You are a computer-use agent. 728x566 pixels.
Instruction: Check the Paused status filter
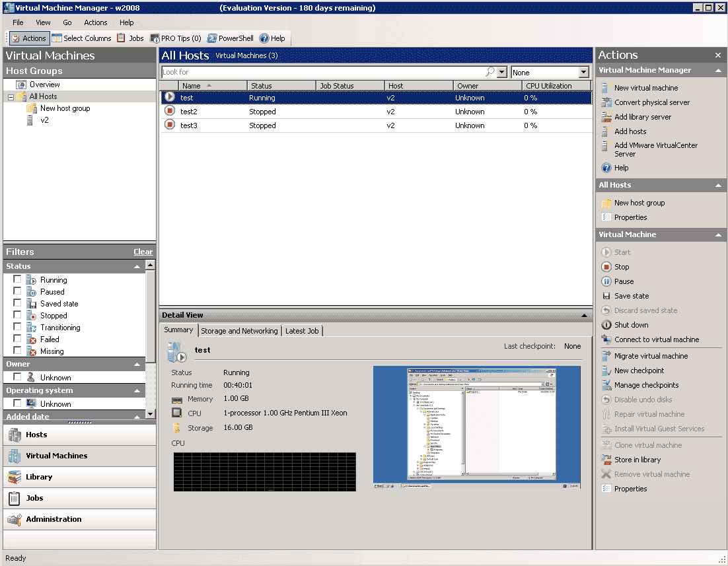(x=17, y=291)
